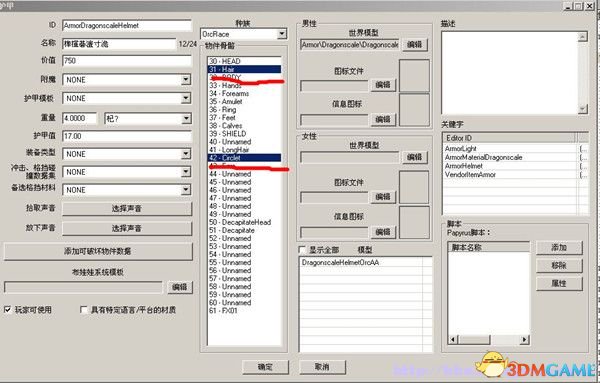Select 30 - HEAD in the slot list
600x383 pixels.
point(245,61)
